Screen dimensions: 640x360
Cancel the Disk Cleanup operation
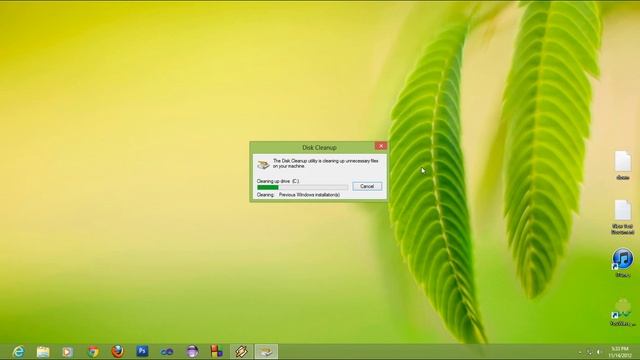(x=367, y=186)
